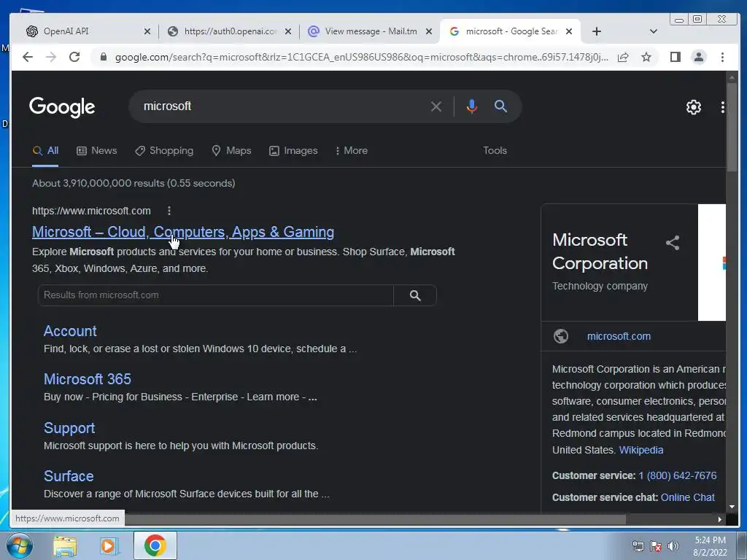Go back with the browser back arrow
This screenshot has height=560, width=747.
pos(28,57)
